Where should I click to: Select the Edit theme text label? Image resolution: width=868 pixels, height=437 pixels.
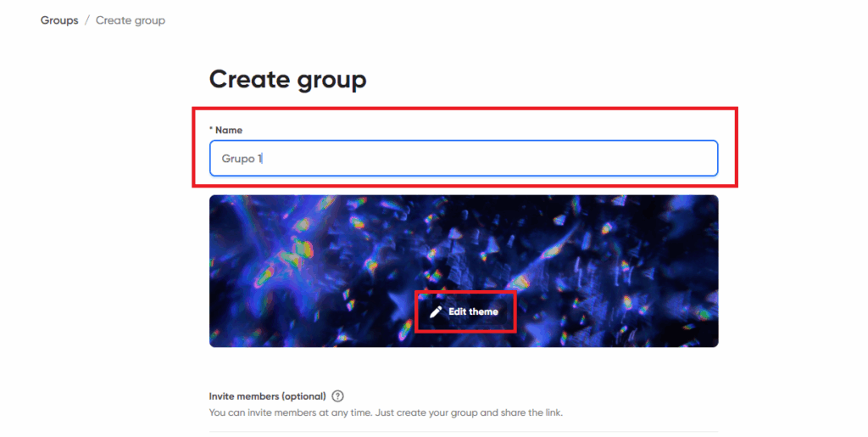click(473, 311)
